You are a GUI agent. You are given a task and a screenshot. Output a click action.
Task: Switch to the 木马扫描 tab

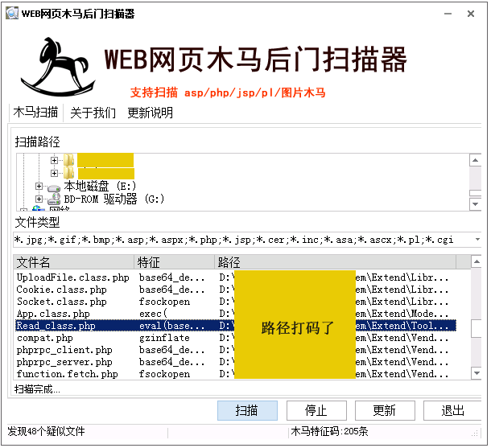35,112
